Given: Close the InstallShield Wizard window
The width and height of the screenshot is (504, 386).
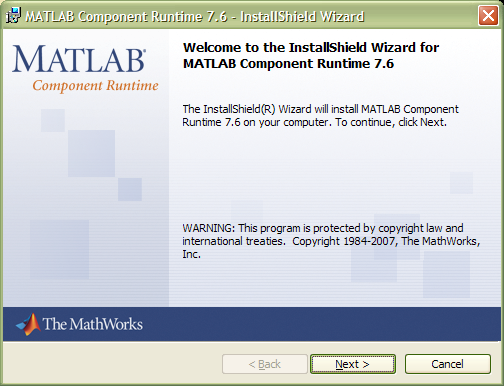Looking at the screenshot, I should (x=488, y=16).
